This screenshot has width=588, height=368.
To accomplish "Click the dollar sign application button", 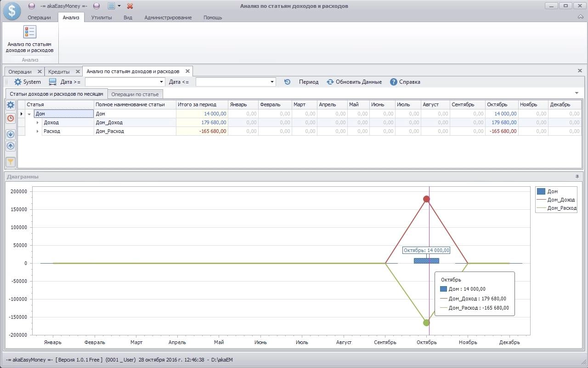I will coord(11,11).
